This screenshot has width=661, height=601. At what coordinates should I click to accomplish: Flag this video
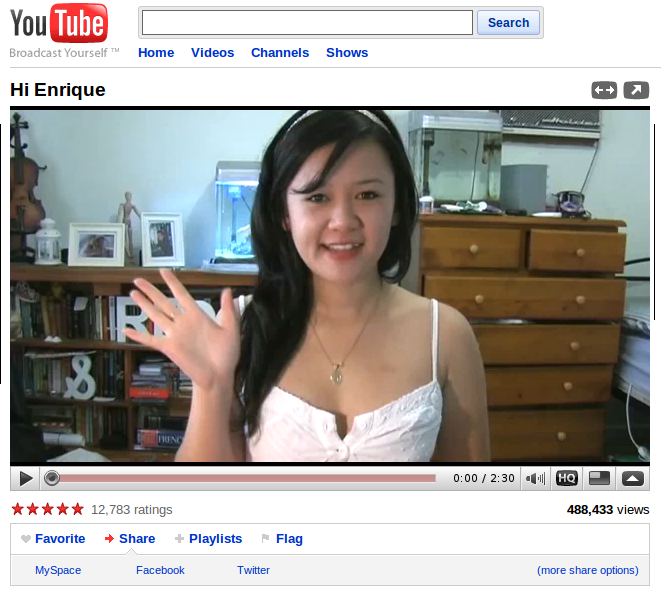point(289,539)
